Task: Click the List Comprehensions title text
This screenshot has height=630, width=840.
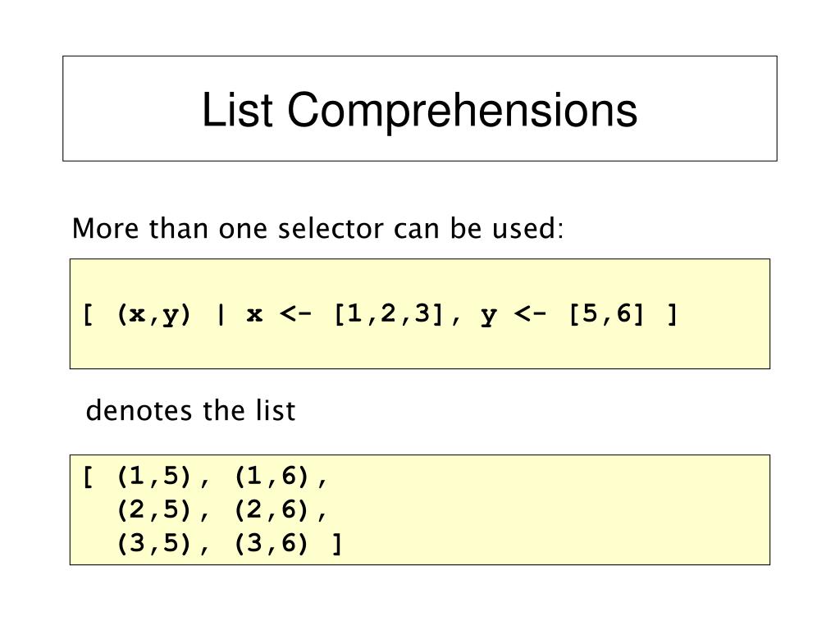Action: click(x=419, y=111)
